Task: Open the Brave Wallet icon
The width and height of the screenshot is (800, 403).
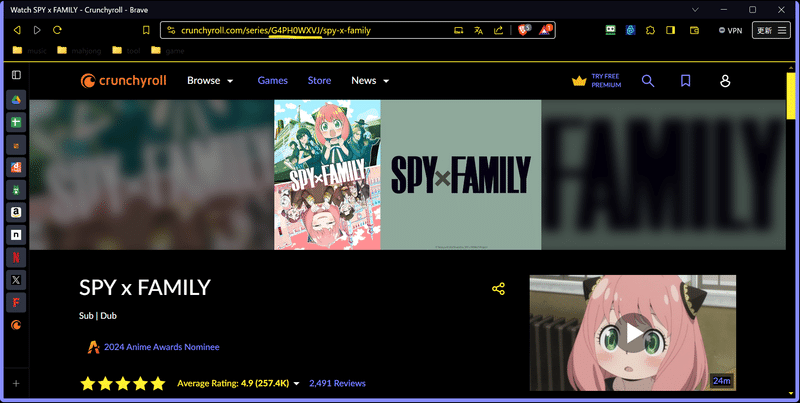Action: click(x=694, y=31)
